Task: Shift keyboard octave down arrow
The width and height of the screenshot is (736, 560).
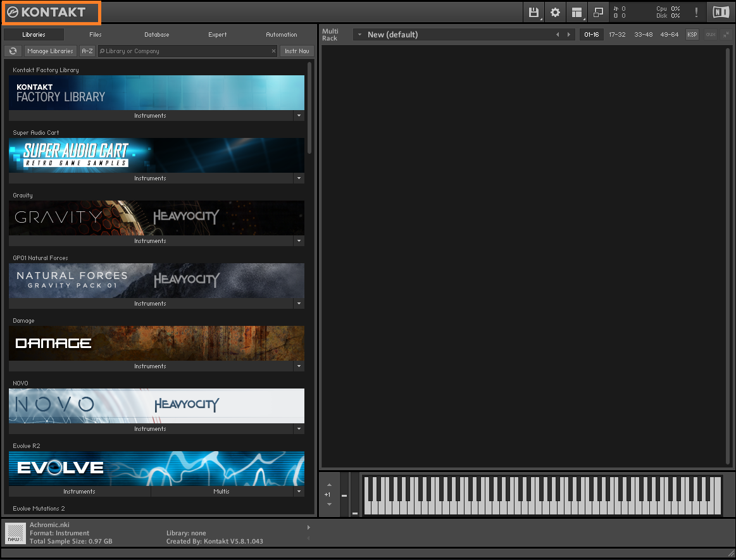Action: pos(329,504)
